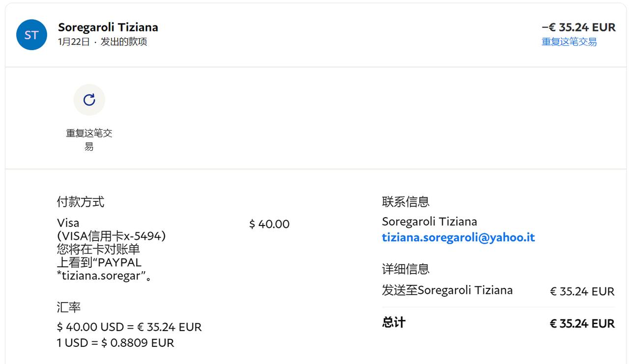Click the $ 40.00 payment amount

pyautogui.click(x=269, y=224)
